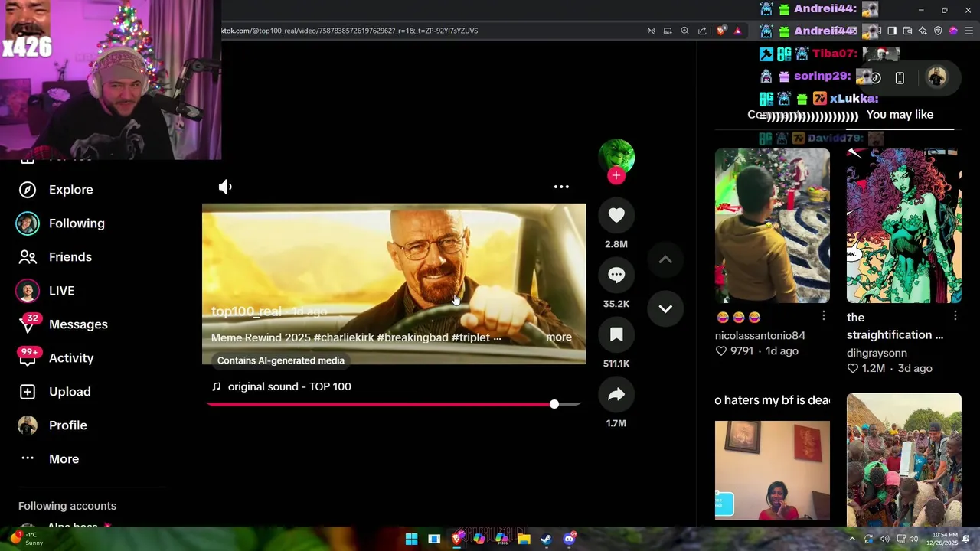Open "original sound - TOP 100" link
This screenshot has height=551, width=980.
(x=289, y=386)
